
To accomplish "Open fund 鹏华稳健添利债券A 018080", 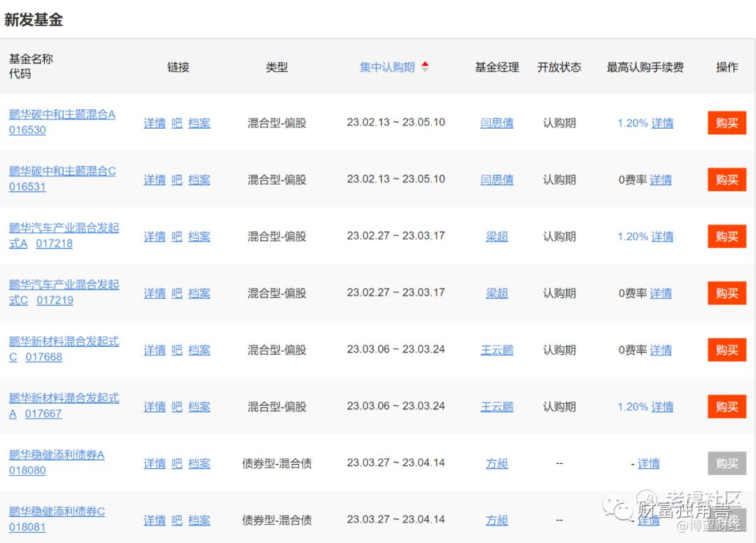I will coord(57,463).
